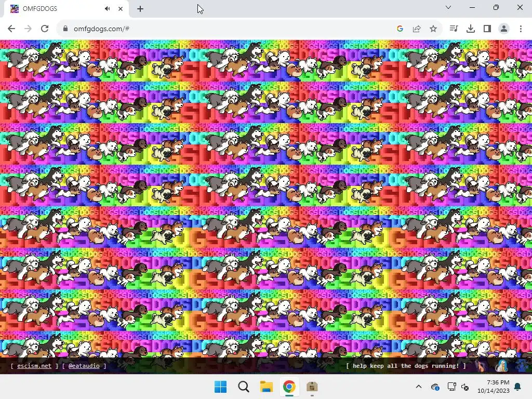The height and width of the screenshot is (399, 532).
Task: Click the muted volume tray icon
Action: pos(465,387)
